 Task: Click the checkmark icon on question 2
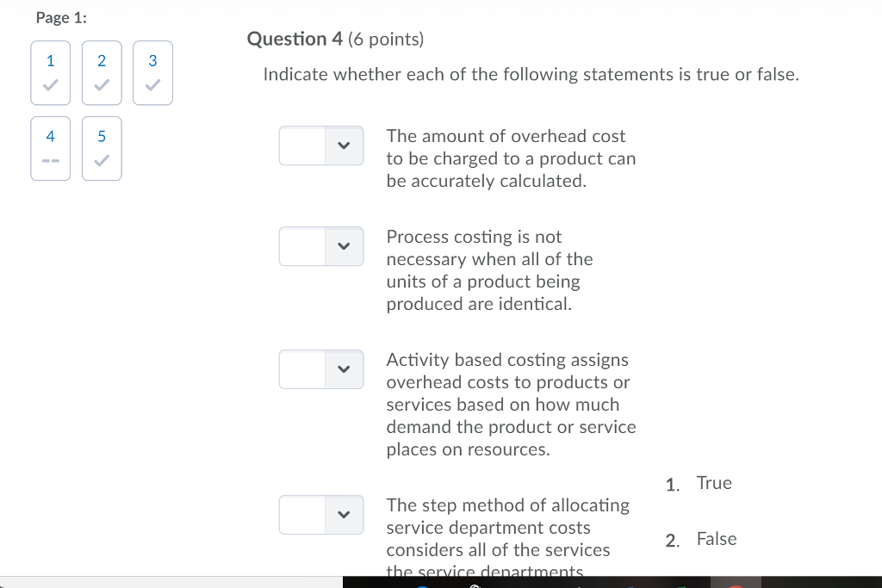[102, 84]
